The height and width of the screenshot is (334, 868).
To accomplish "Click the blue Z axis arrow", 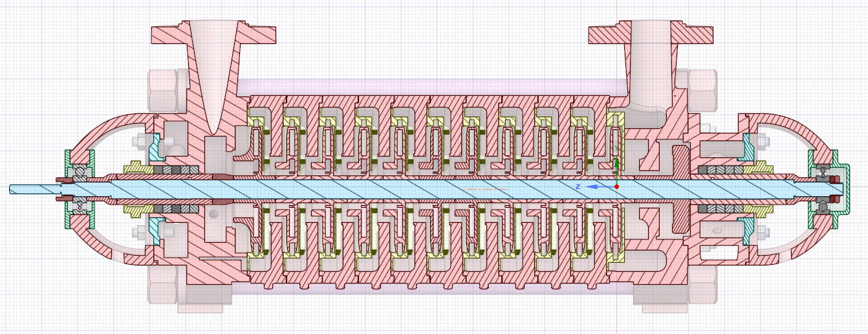I will [x=598, y=186].
